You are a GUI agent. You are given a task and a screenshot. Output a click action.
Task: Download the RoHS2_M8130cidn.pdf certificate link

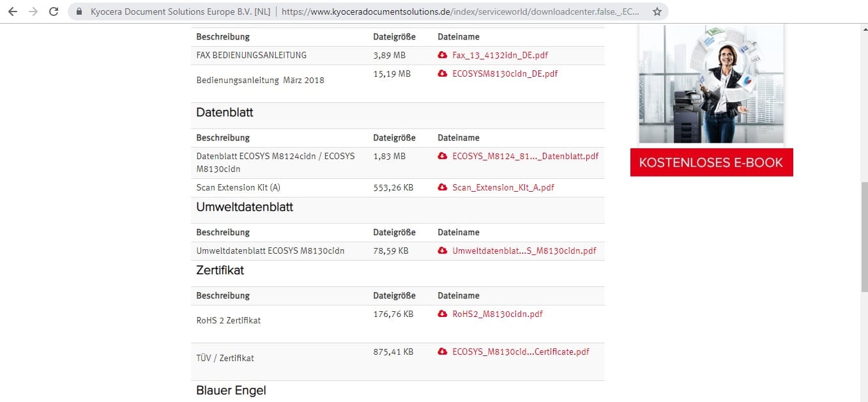[498, 314]
